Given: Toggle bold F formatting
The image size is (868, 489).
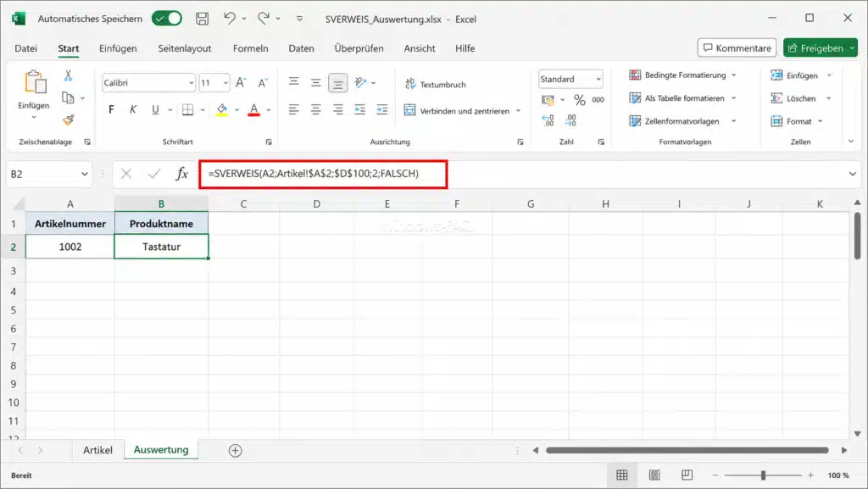Looking at the screenshot, I should [111, 109].
